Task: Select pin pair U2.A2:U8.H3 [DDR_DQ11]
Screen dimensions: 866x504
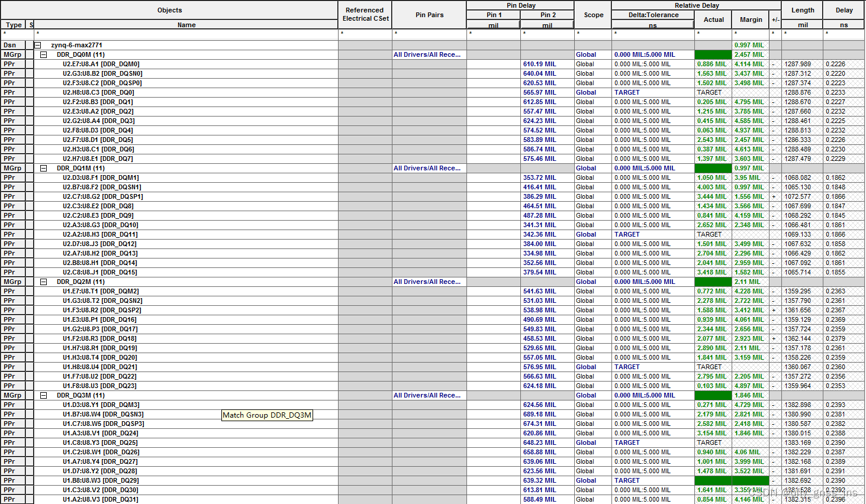Action: 100,234
